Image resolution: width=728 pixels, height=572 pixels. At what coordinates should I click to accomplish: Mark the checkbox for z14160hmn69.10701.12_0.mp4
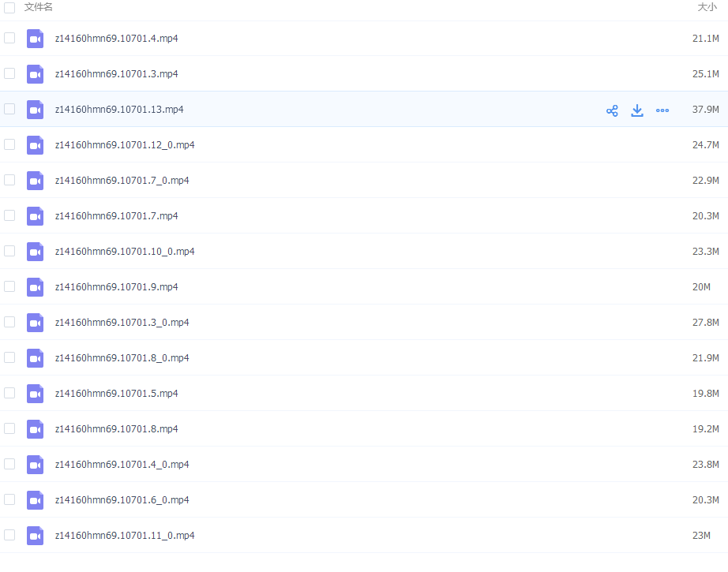[x=9, y=144]
